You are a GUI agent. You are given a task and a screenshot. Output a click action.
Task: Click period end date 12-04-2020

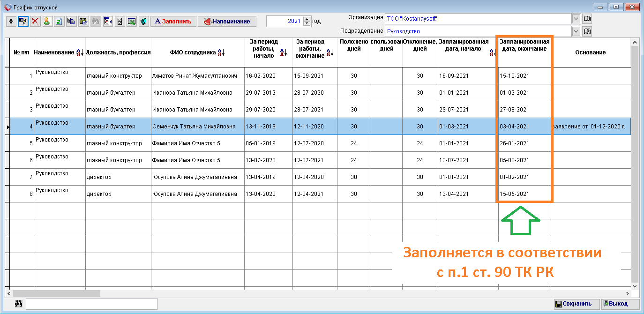315,177
